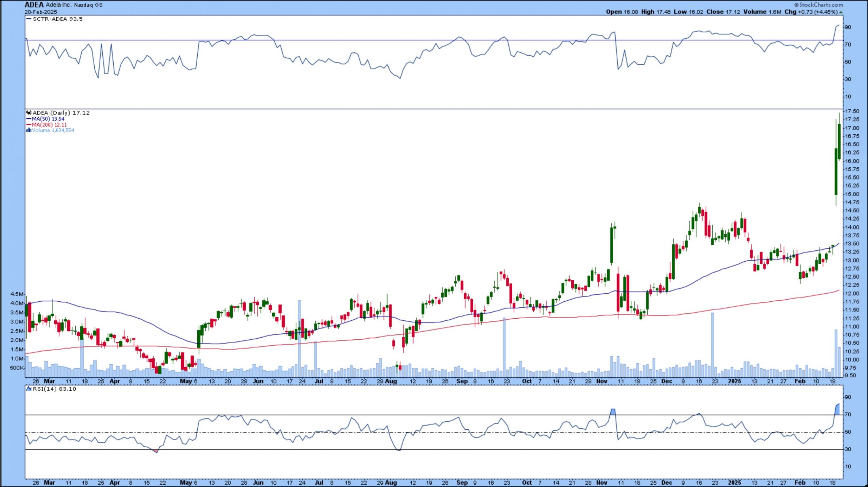Click the 17.50 price axis label
The image size is (868, 487).
point(852,111)
